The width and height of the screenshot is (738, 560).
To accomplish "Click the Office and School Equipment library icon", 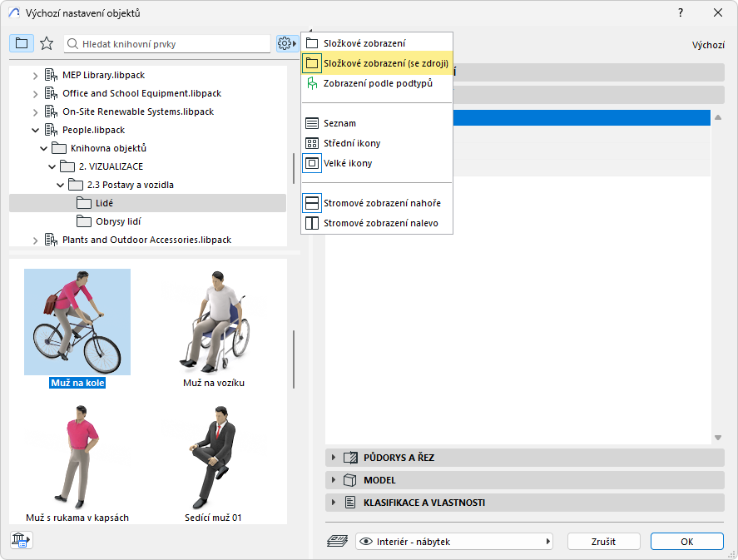I will coord(51,93).
